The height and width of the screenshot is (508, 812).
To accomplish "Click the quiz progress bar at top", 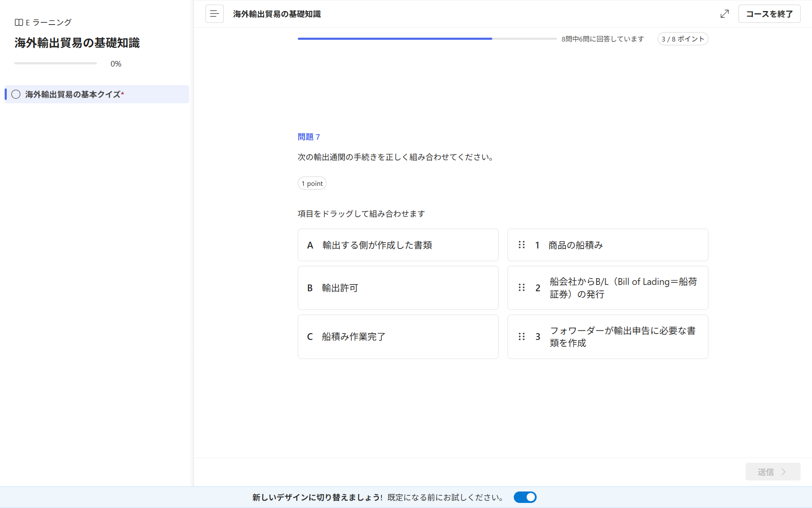I will tap(427, 39).
